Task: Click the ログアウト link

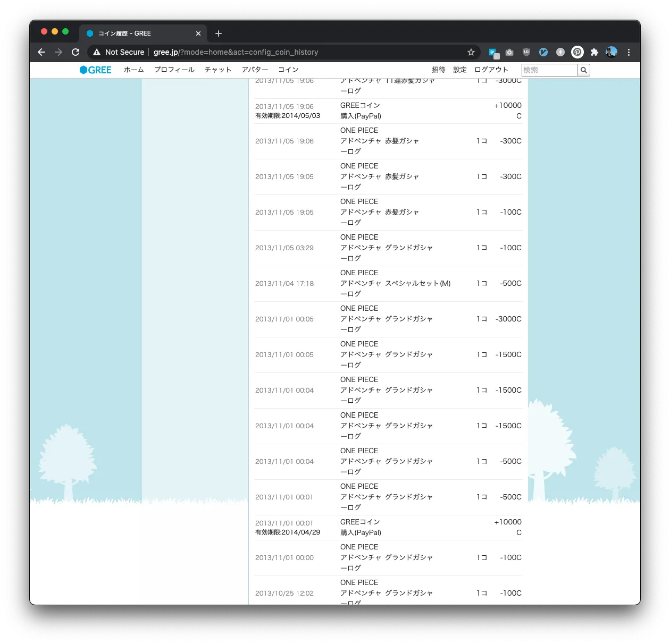Action: 491,70
